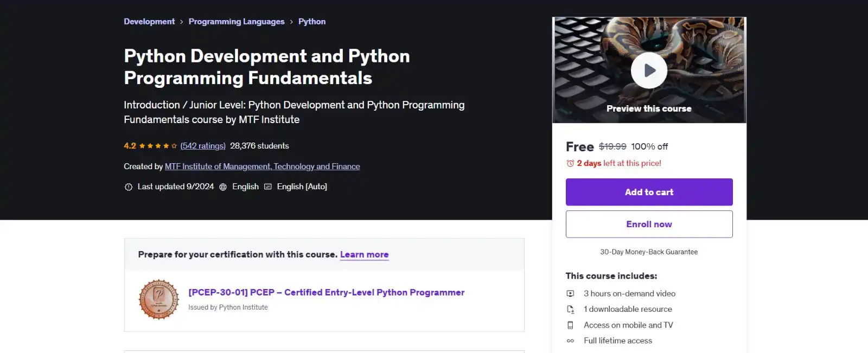This screenshot has width=868, height=353.
Task: Click the star rating icons
Action: click(x=158, y=146)
